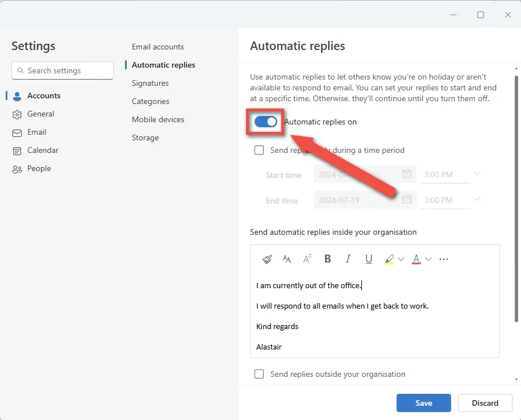Save the automatic reply settings
The image size is (521, 420).
(423, 403)
